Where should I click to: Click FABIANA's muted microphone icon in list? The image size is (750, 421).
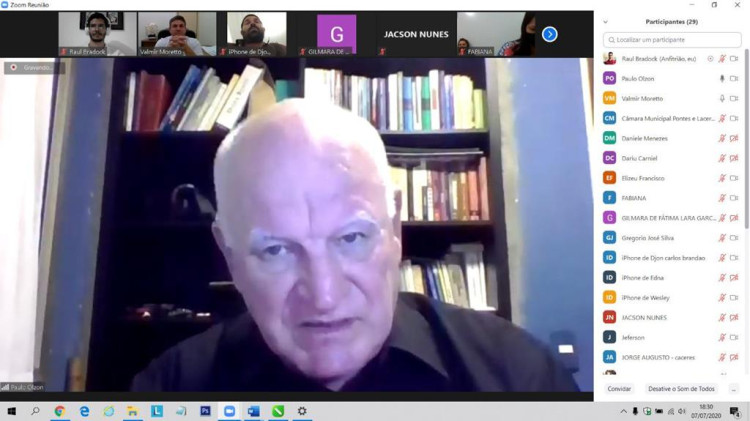point(722,198)
